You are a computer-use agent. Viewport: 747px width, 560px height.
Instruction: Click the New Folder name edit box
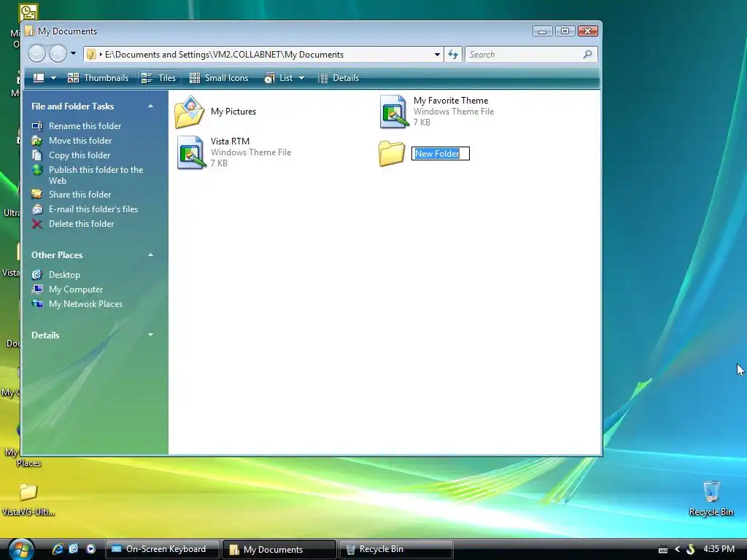tap(440, 153)
